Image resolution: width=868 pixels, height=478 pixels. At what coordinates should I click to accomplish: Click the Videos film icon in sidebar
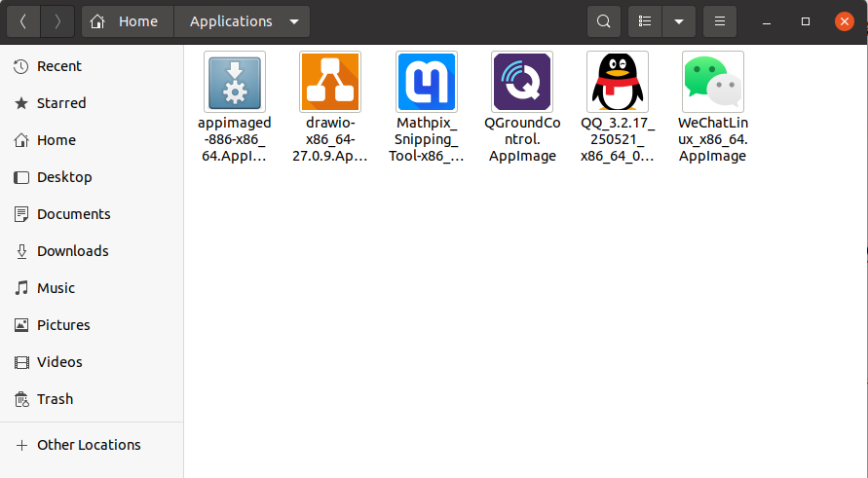tap(21, 362)
